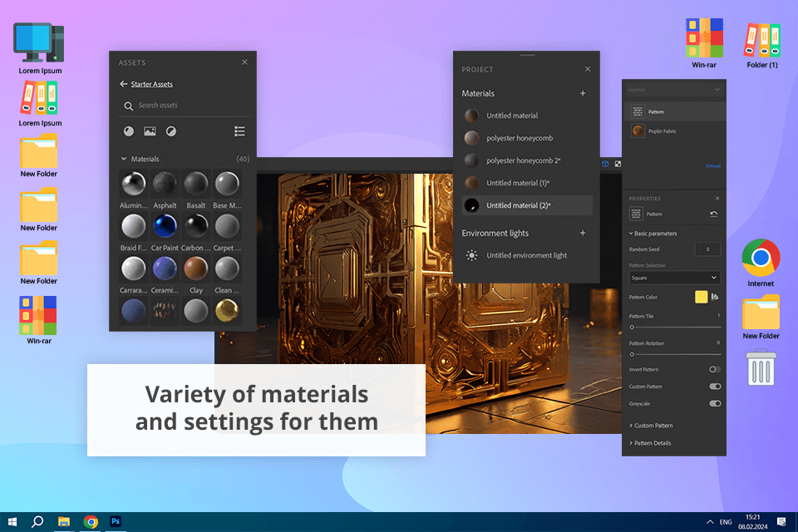Click the Pattern Tile slider
This screenshot has width=798, height=532.
(676, 328)
